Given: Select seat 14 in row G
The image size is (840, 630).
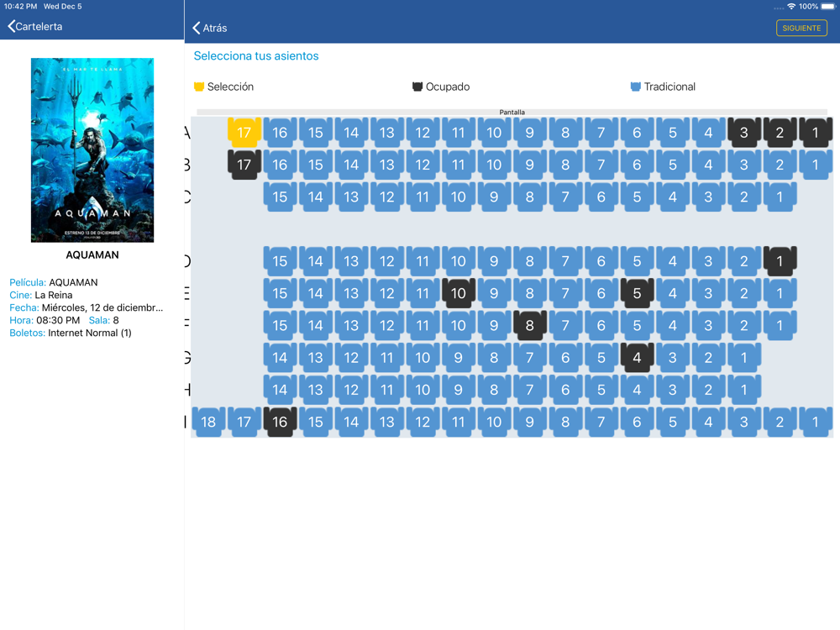Looking at the screenshot, I should 280,357.
